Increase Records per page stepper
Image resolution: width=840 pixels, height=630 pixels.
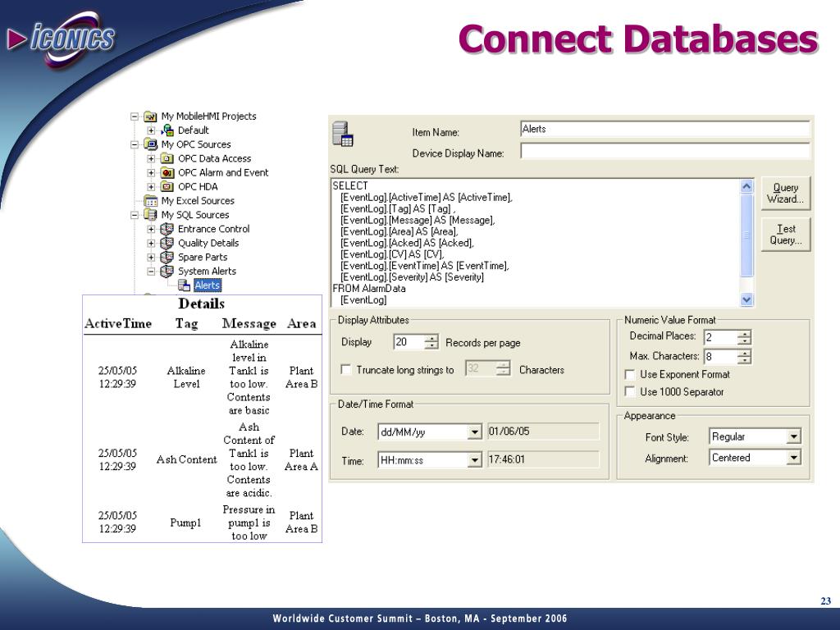click(431, 339)
